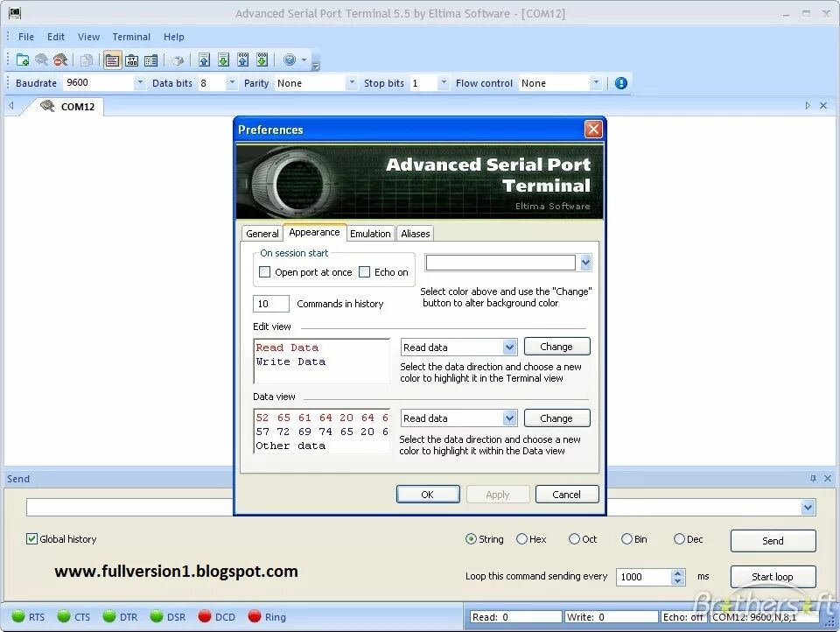Viewport: 840px width, 632px height.
Task: Select the VT100 view mode icon
Action: [132, 60]
